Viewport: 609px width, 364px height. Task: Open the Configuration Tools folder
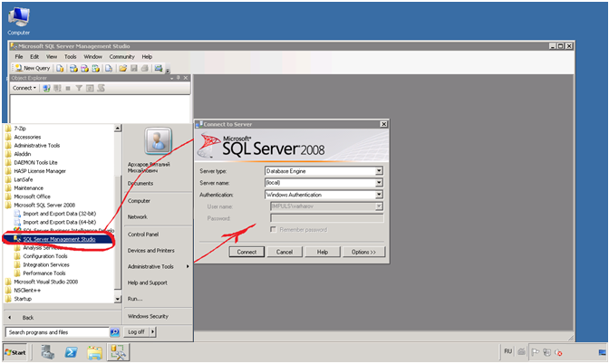click(45, 256)
